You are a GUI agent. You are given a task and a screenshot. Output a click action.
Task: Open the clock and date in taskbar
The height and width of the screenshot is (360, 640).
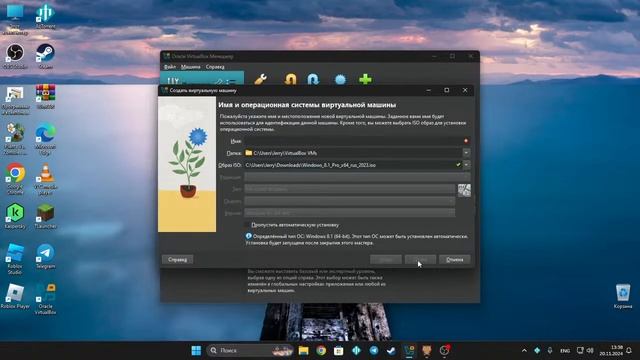(x=611, y=350)
